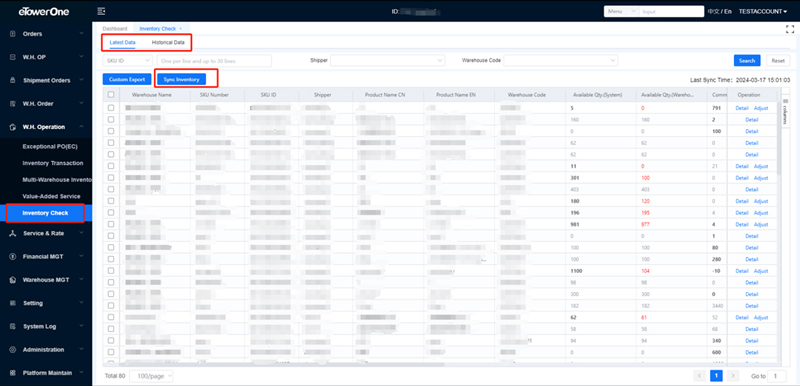The height and width of the screenshot is (386, 800).
Task: Click the Service & Rate sidebar icon
Action: (x=13, y=233)
